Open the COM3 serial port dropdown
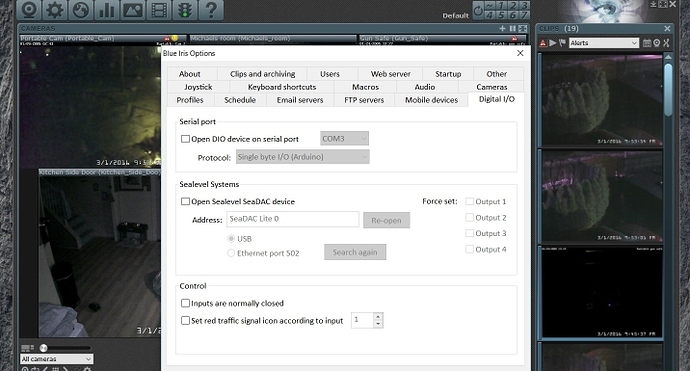This screenshot has height=371, width=690. click(x=345, y=139)
